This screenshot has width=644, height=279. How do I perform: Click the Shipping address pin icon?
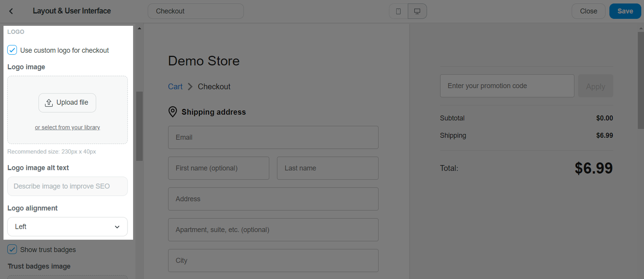[x=173, y=112]
